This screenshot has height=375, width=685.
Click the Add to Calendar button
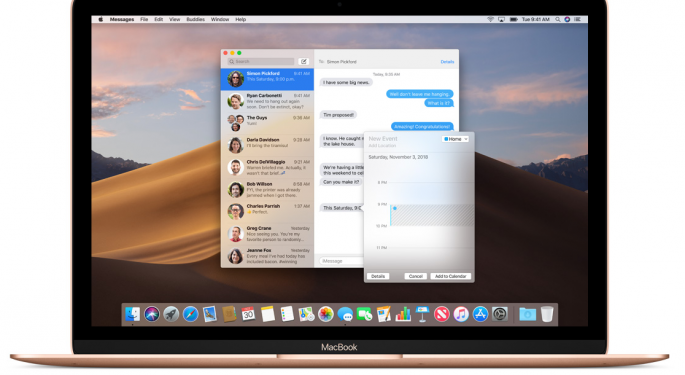click(x=450, y=276)
